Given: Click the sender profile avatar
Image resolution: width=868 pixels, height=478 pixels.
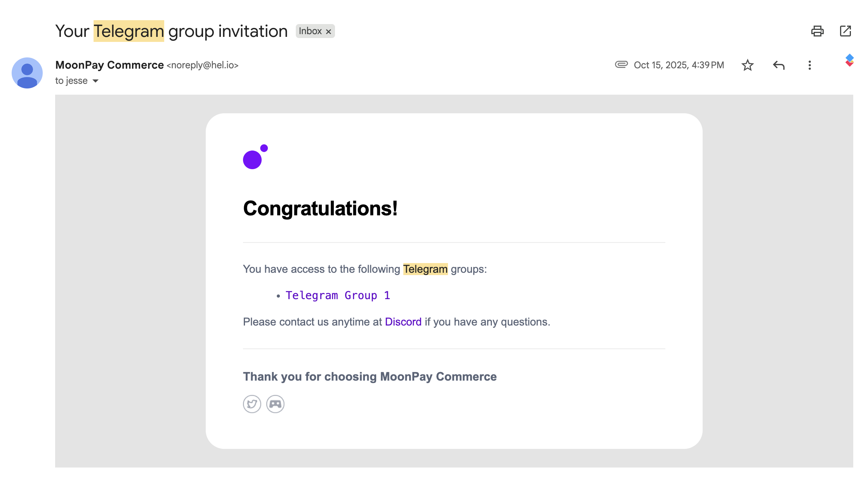Looking at the screenshot, I should click(27, 73).
